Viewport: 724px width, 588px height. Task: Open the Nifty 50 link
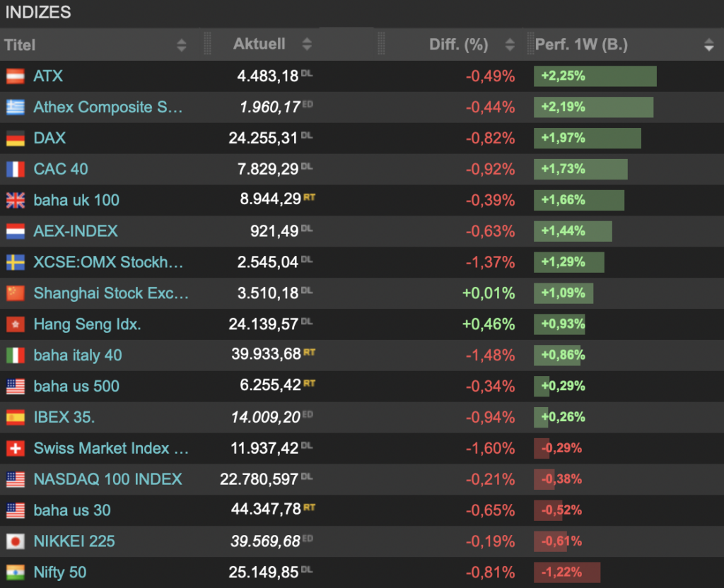point(59,572)
